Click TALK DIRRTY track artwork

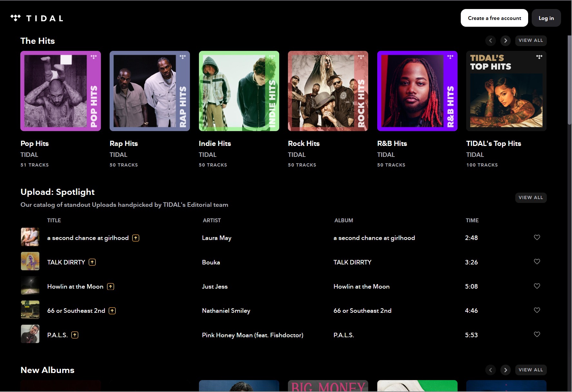30,261
